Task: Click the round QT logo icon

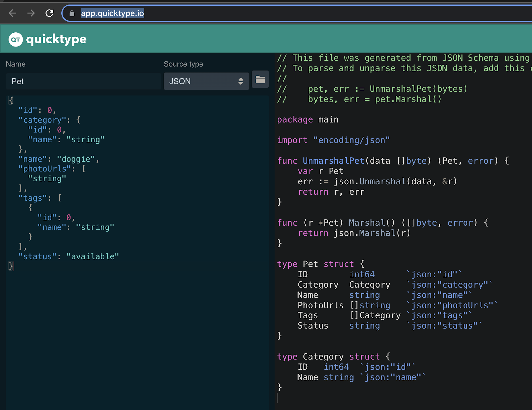Action: 15,40
